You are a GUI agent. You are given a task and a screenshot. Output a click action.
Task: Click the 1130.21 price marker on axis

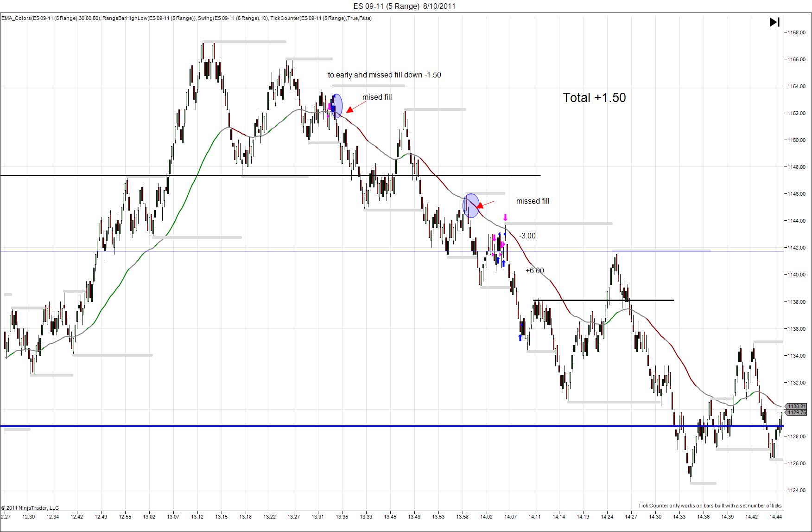click(x=797, y=406)
